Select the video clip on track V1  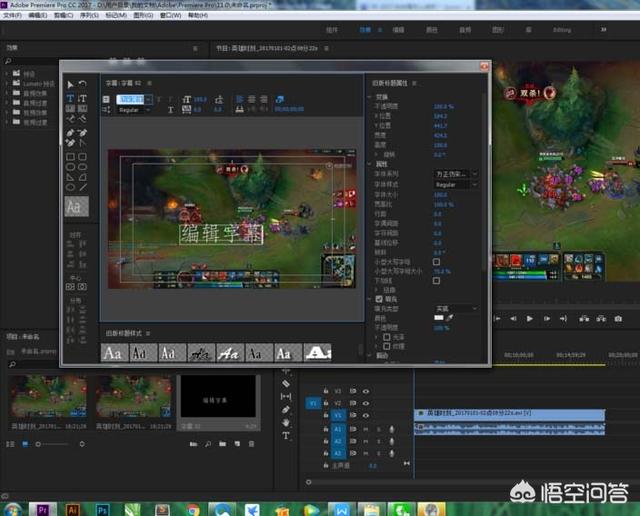509,415
